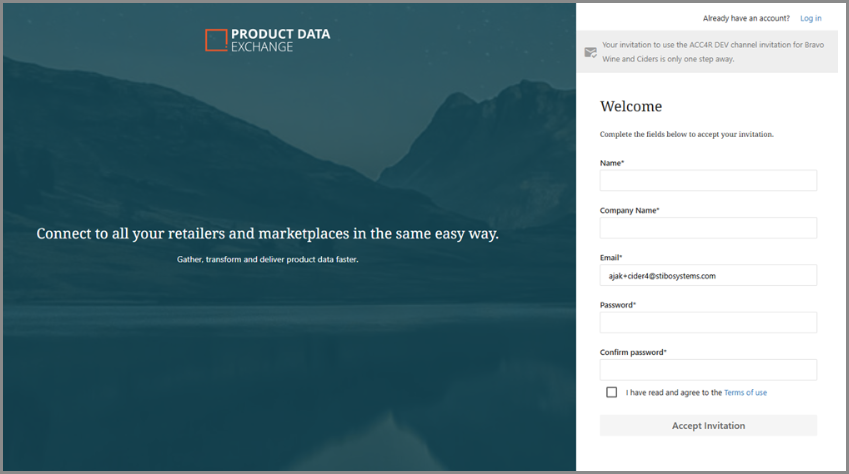Image resolution: width=849 pixels, height=474 pixels.
Task: Focus the Password input field
Action: [708, 322]
